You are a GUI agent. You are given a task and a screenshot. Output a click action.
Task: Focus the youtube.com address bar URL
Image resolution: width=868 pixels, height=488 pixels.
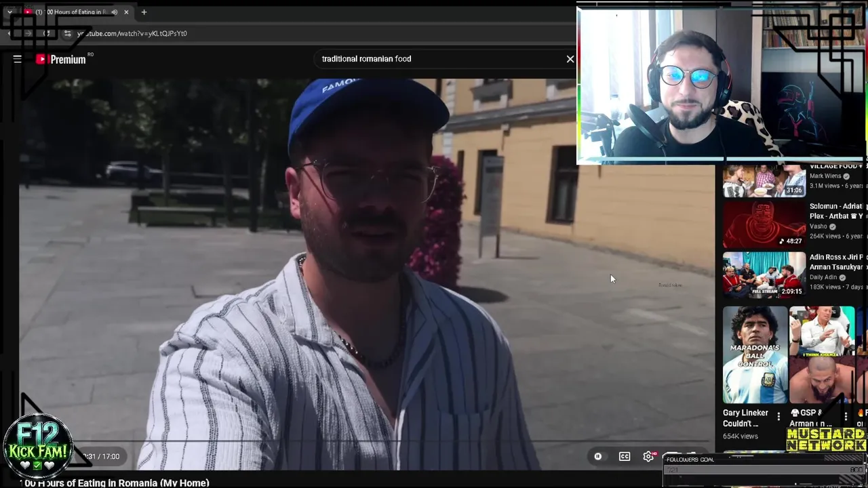click(132, 33)
